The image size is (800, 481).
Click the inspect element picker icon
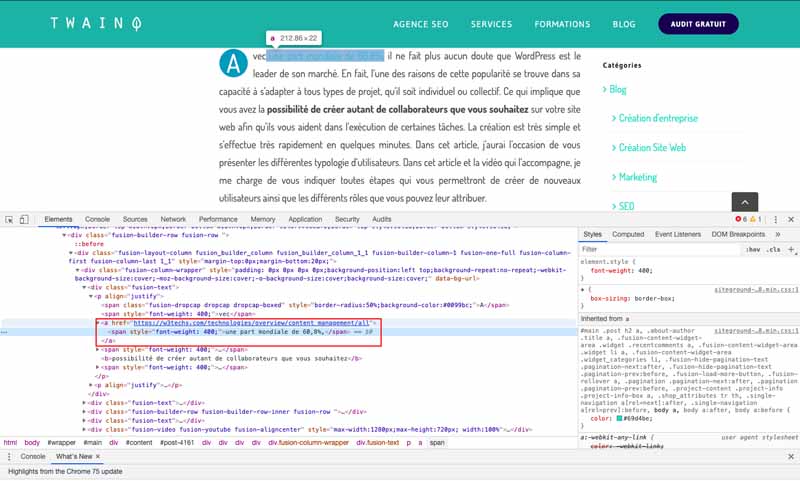click(x=9, y=219)
